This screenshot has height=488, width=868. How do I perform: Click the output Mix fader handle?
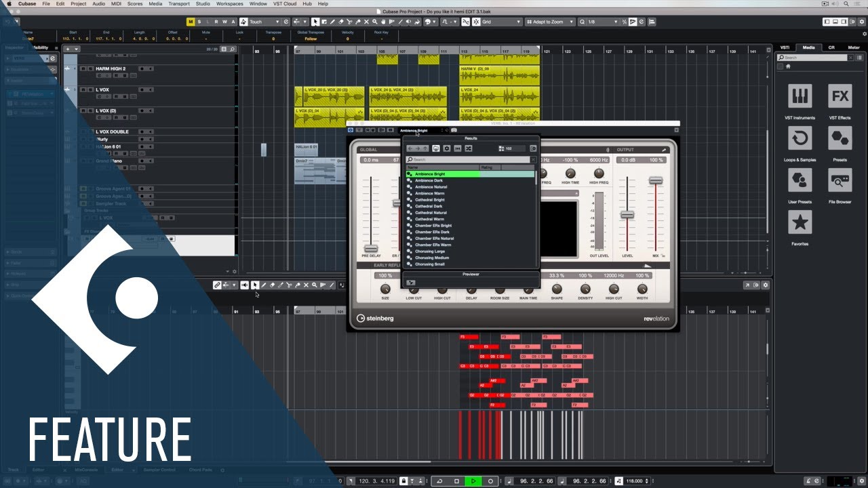(x=655, y=180)
